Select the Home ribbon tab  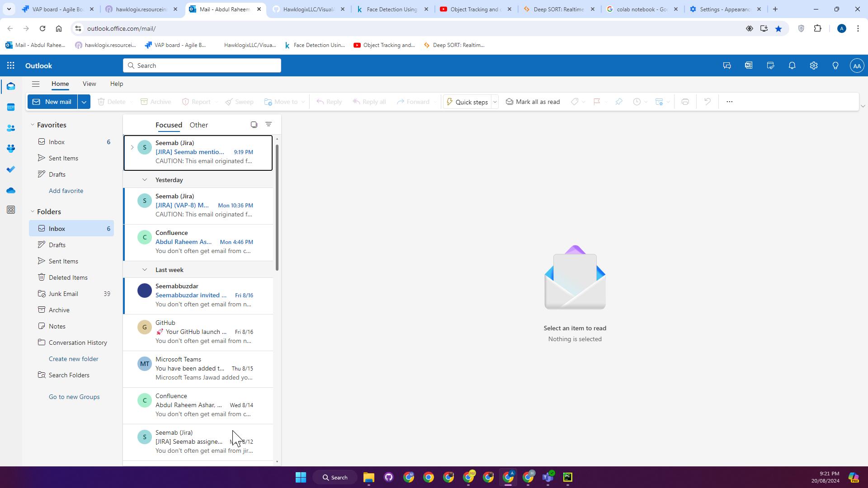[x=60, y=84]
